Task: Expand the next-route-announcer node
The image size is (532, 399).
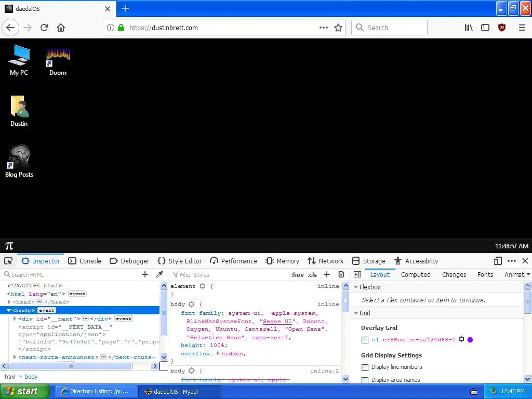Action: (x=15, y=357)
